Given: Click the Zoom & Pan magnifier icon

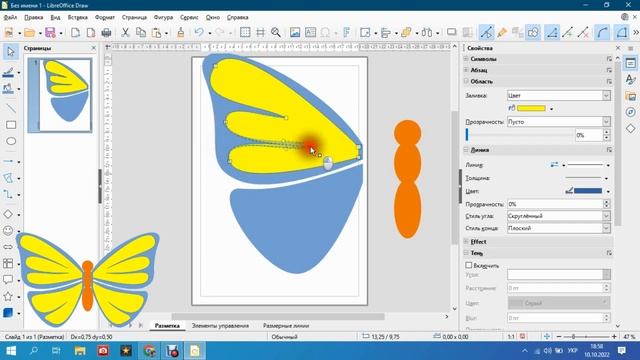Looking at the screenshot, I should point(276,33).
